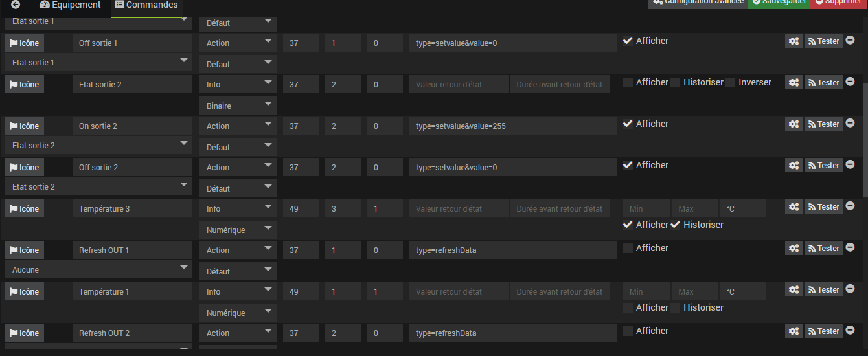The width and height of the screenshot is (868, 356).
Task: Expand the Numérique dropdown under Température 3
Action: (238, 230)
